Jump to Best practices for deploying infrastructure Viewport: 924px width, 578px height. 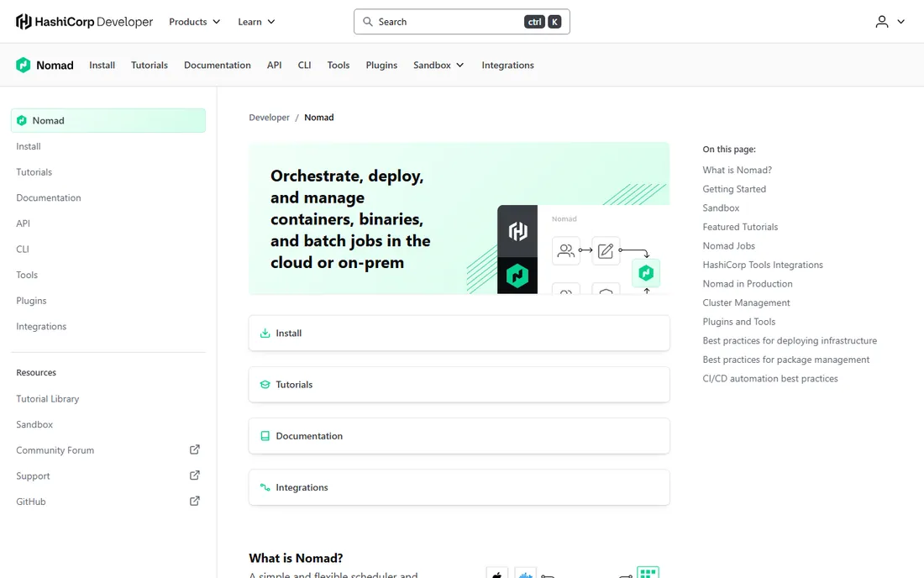pos(790,340)
